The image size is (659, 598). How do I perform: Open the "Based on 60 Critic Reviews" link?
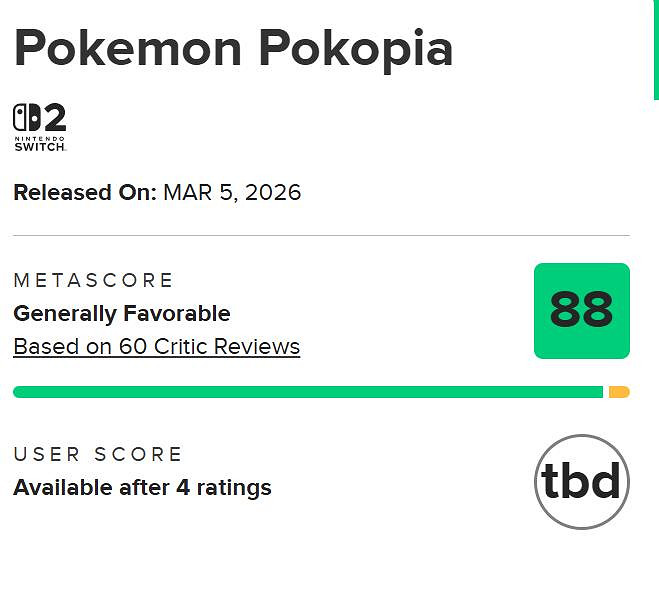click(x=156, y=347)
